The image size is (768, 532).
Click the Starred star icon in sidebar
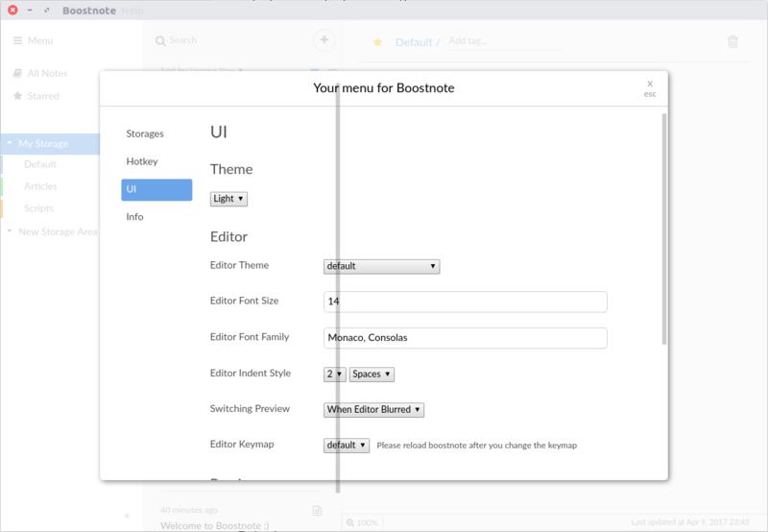[x=17, y=96]
